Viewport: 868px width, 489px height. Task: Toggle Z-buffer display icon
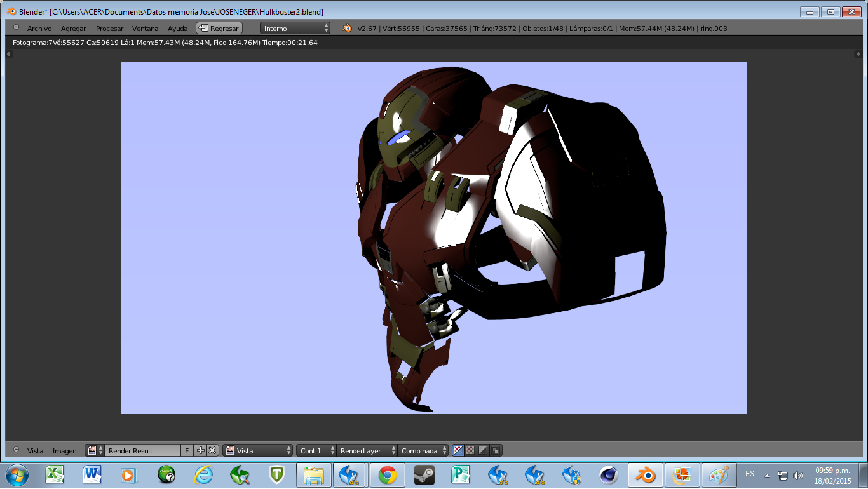coord(496,450)
